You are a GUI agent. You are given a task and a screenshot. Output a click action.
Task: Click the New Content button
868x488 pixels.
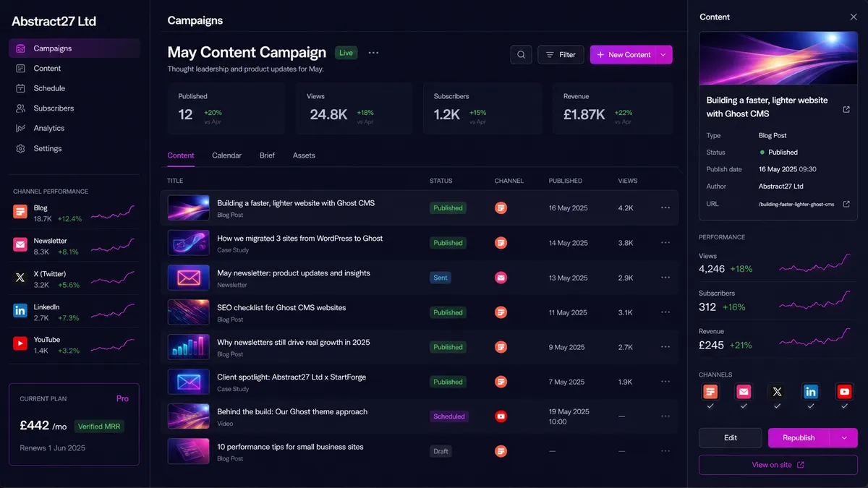[x=624, y=55]
